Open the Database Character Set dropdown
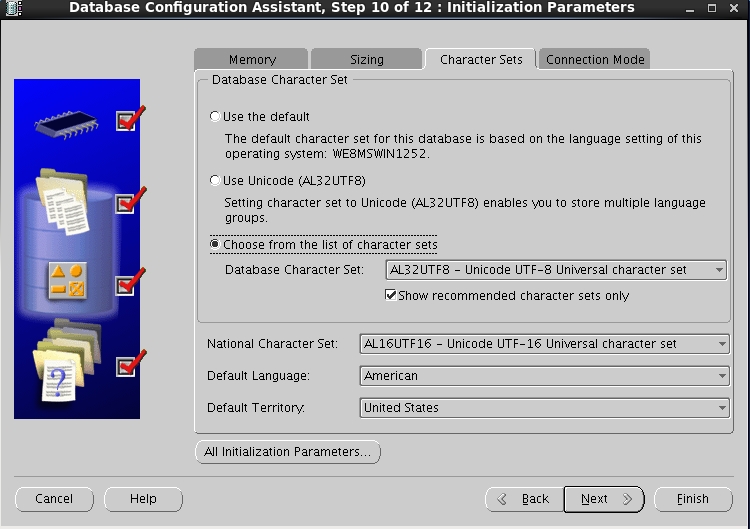Image resolution: width=750 pixels, height=529 pixels. [556, 270]
